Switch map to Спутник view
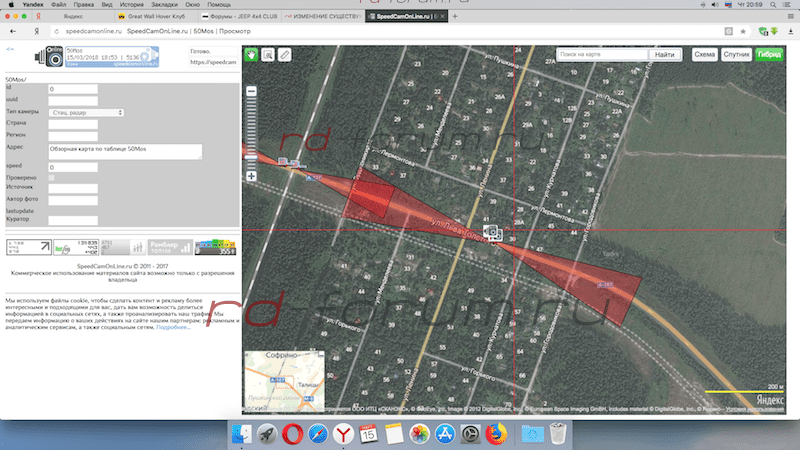800x450 pixels. tap(736, 54)
